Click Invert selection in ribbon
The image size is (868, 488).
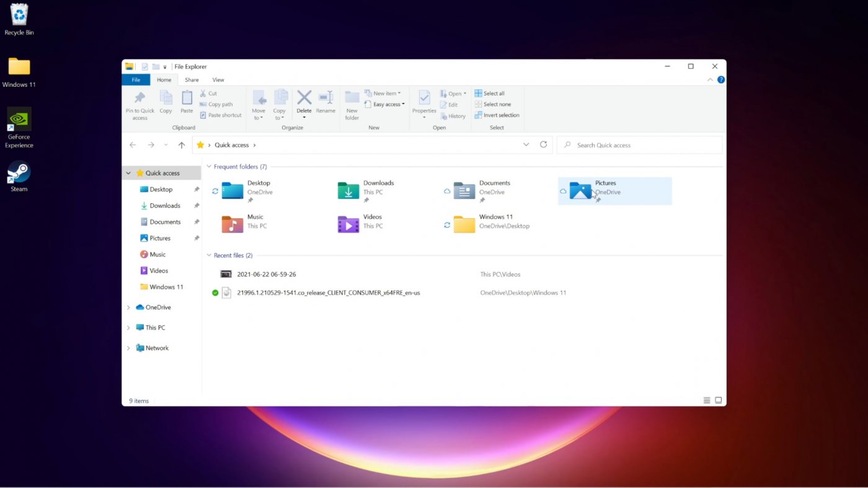click(497, 115)
